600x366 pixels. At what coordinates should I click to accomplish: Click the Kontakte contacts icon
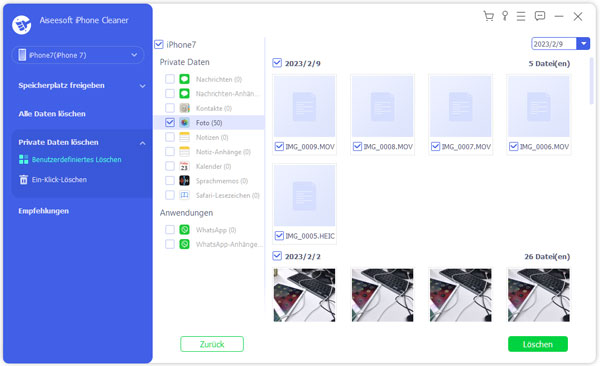click(x=184, y=108)
